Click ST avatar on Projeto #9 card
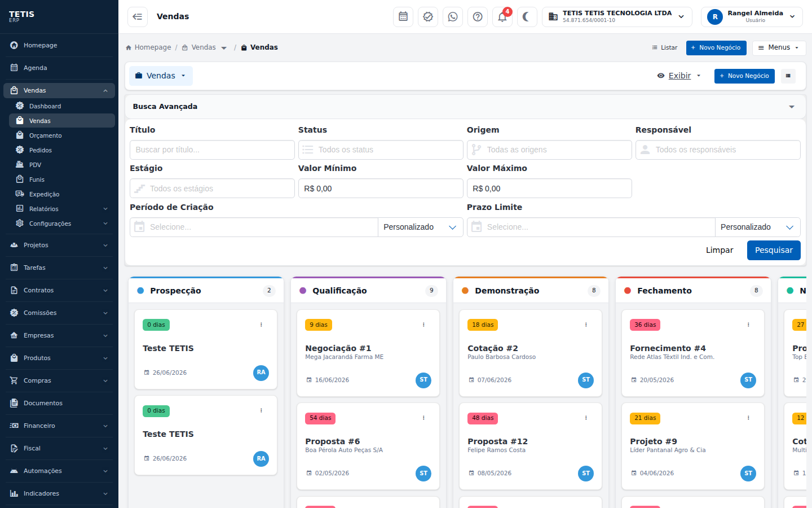This screenshot has width=812, height=508. (x=748, y=474)
